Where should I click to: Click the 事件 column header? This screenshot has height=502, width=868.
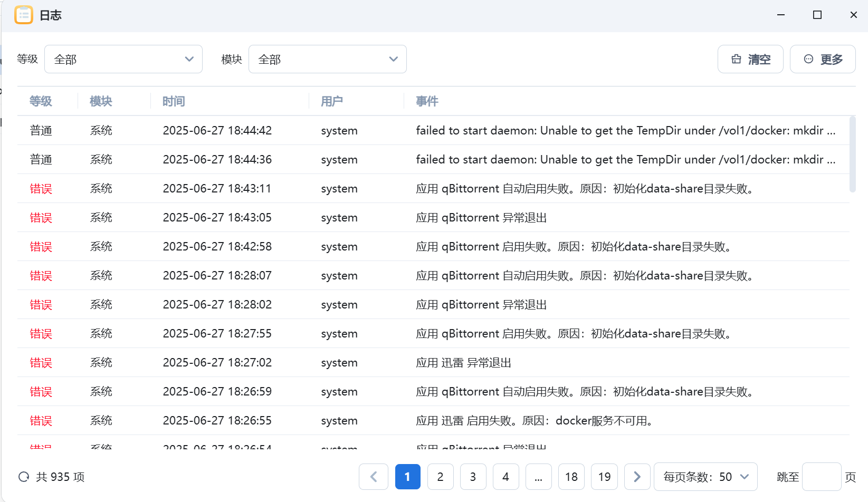tap(427, 101)
